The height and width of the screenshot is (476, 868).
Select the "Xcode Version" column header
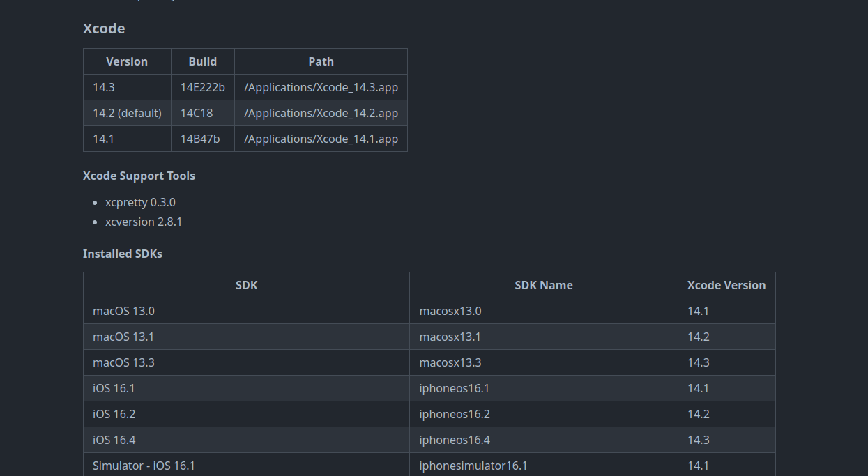point(726,285)
